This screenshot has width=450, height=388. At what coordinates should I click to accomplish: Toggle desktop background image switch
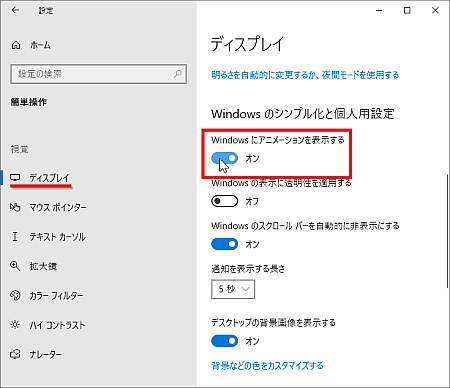point(225,341)
